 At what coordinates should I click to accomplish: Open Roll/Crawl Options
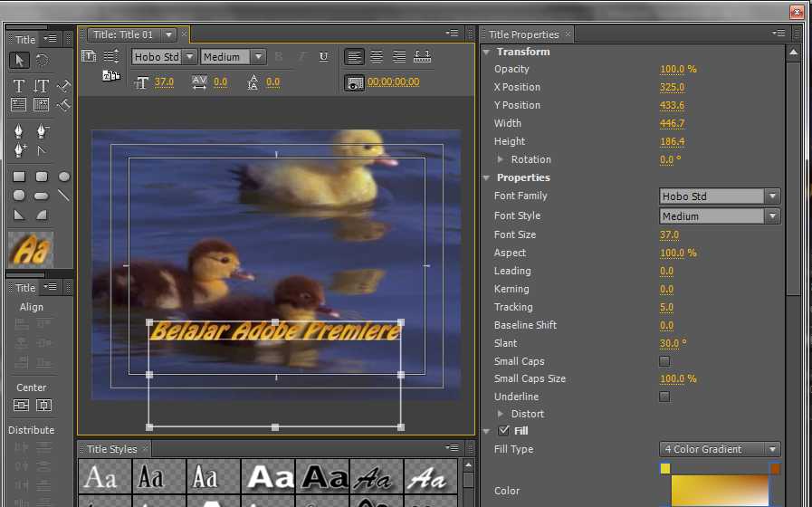111,56
